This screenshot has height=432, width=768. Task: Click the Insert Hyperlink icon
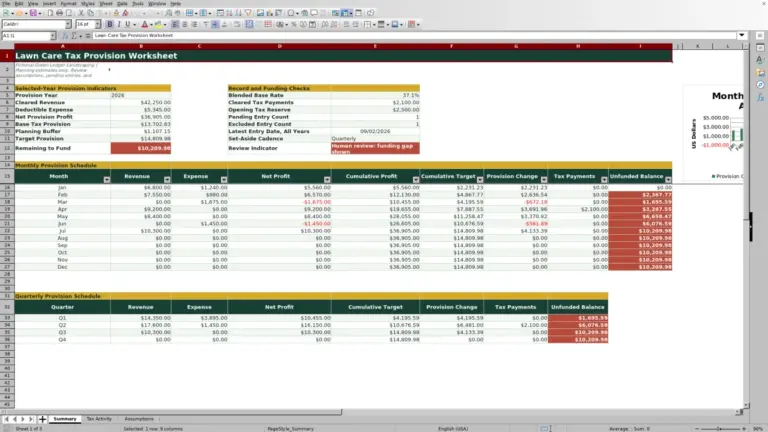click(x=305, y=13)
